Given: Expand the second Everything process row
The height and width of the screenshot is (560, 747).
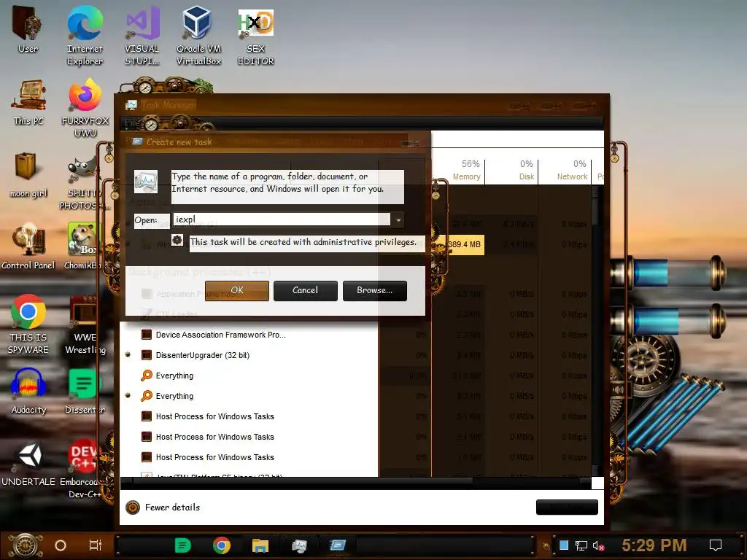Looking at the screenshot, I should 128,396.
